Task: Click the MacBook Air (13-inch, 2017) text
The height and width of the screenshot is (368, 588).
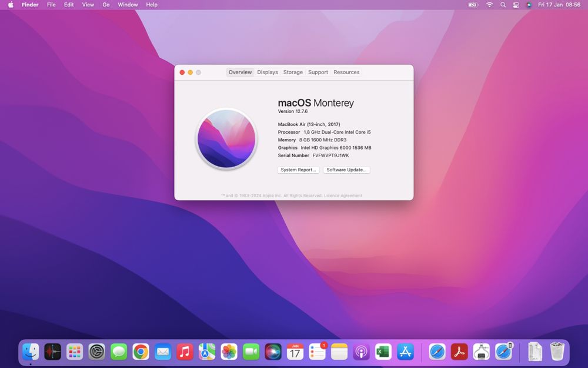Action: click(309, 124)
